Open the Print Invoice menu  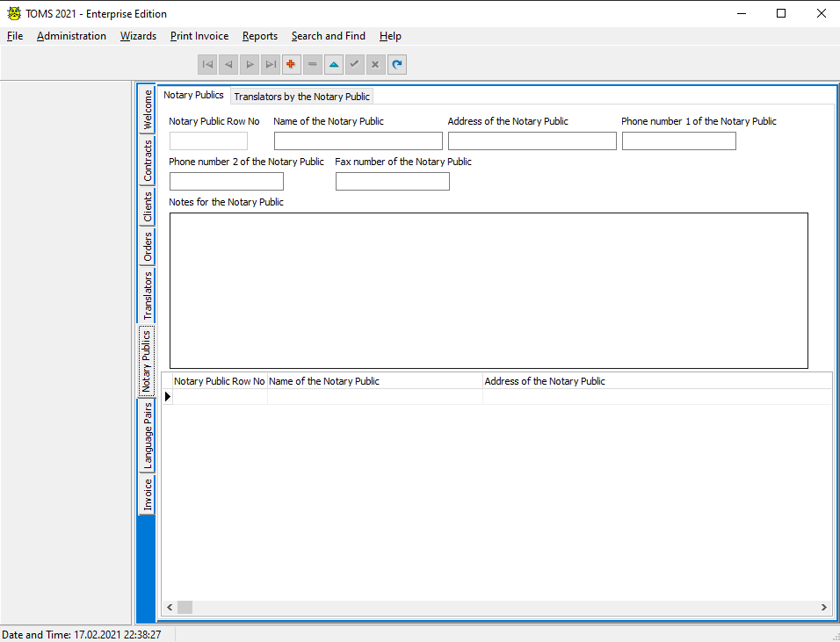pos(199,36)
